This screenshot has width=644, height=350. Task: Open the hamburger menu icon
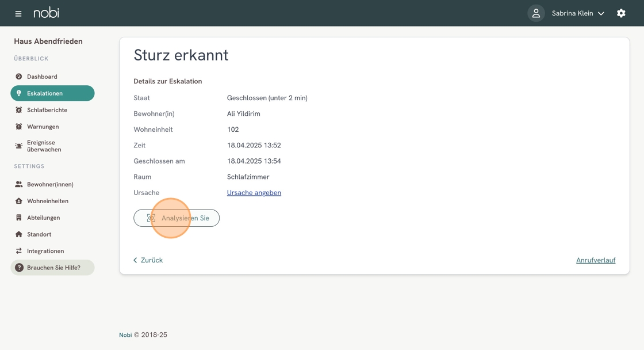click(18, 13)
